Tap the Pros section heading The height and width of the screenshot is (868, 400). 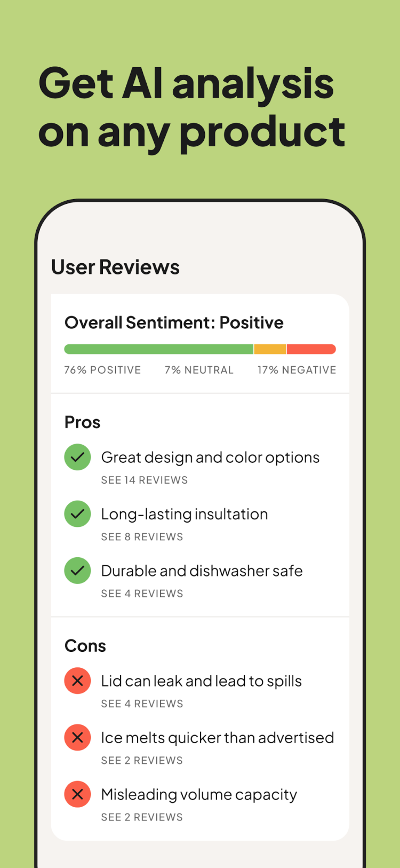pyautogui.click(x=82, y=422)
